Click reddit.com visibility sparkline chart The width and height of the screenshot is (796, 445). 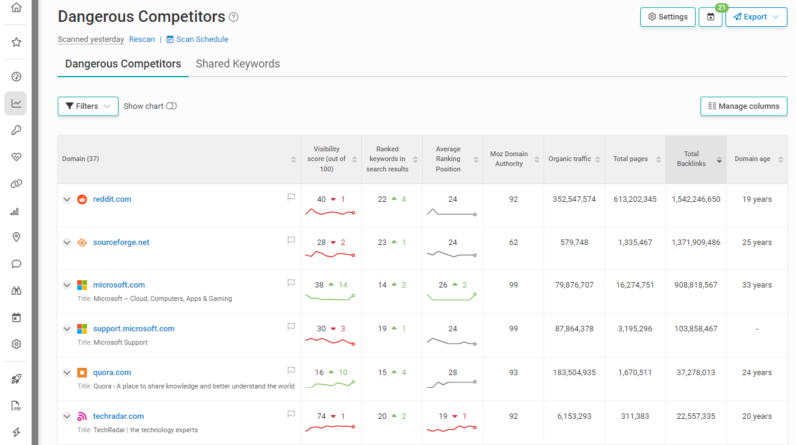[x=330, y=212]
